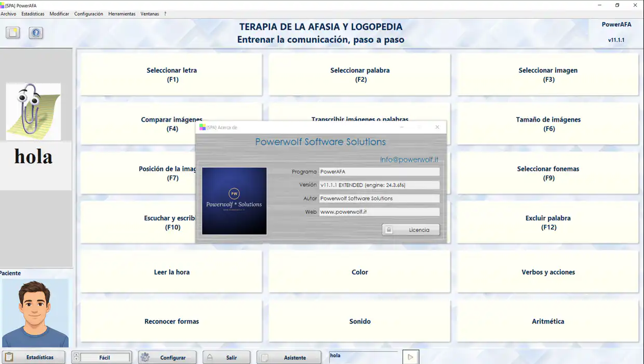Open the Color exercise
Screen dimensions: 644x364
click(359, 272)
